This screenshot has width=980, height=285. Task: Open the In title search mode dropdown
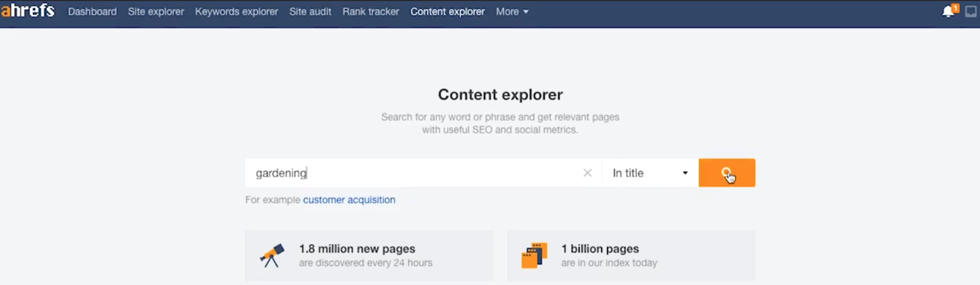[650, 173]
